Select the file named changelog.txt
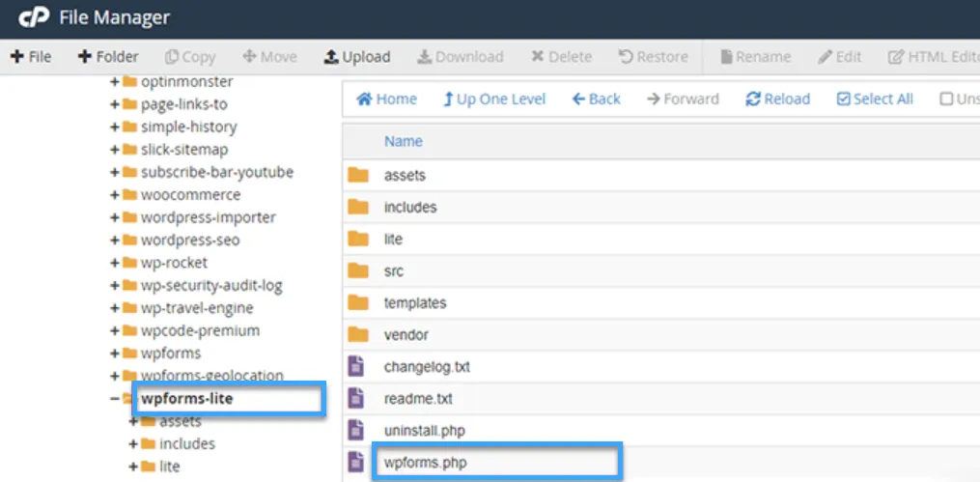This screenshot has width=980, height=482. (427, 367)
